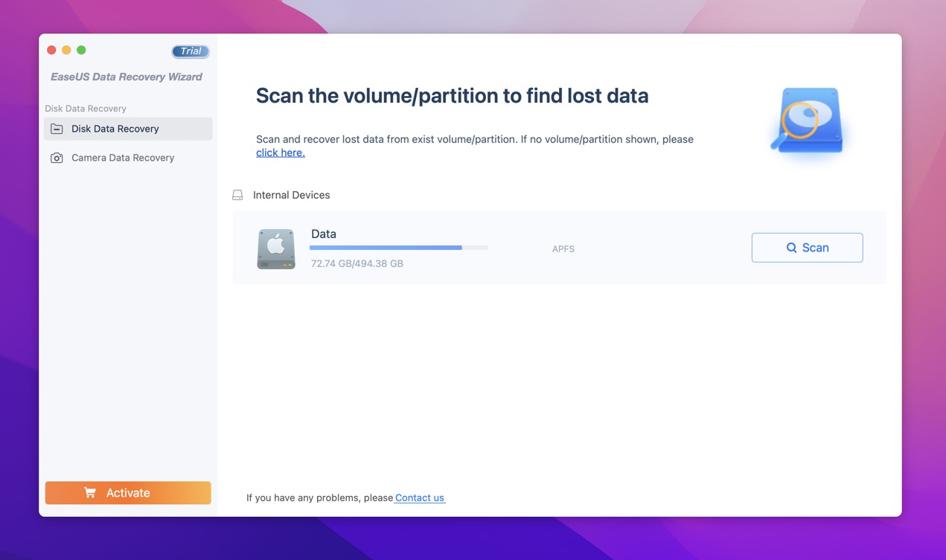Click the EaseUS Data Recovery Wizard title
The image size is (946, 560).
127,77
